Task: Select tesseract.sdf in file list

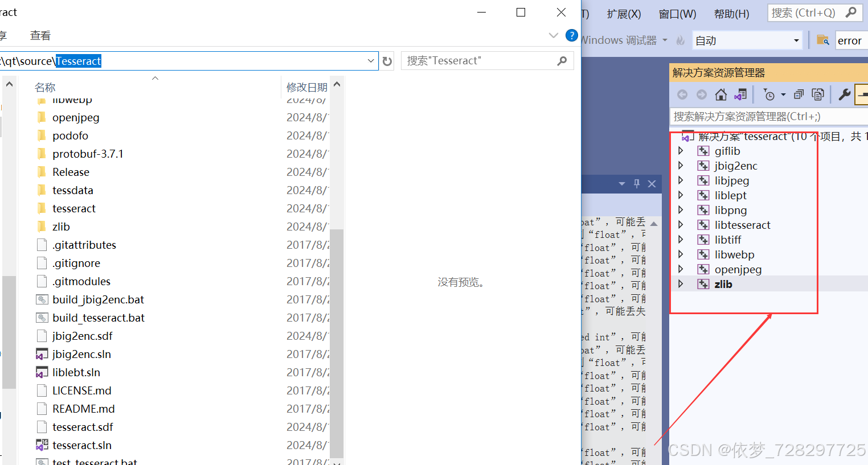Action: (x=83, y=427)
